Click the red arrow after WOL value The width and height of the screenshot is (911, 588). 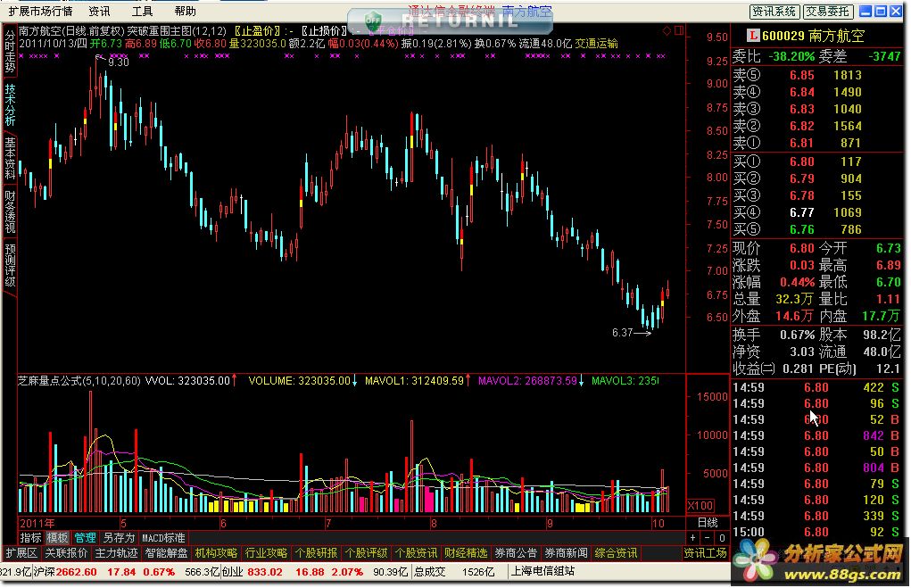pyautogui.click(x=234, y=381)
